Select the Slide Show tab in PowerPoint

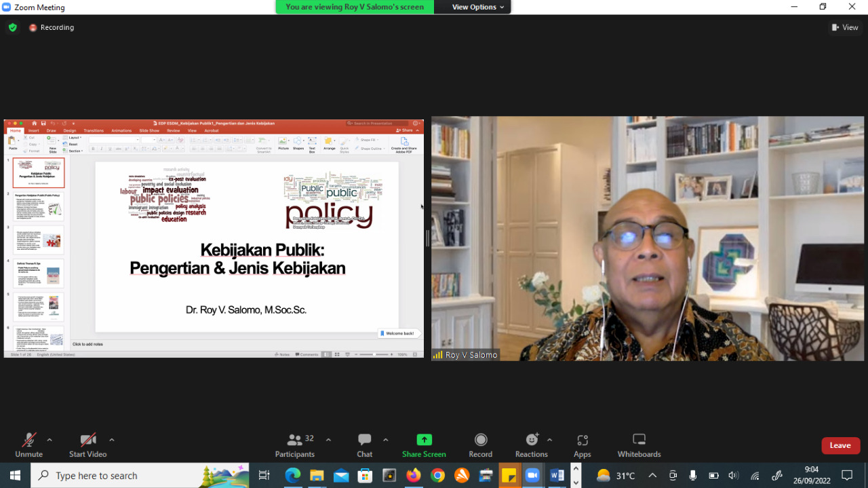(149, 130)
